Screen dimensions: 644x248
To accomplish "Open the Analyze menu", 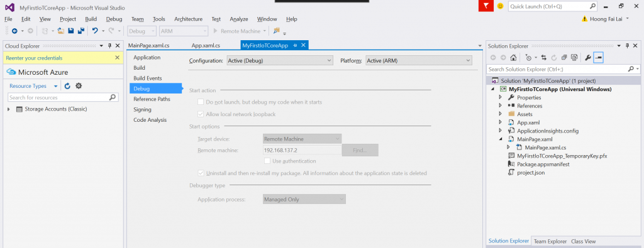I will (x=238, y=19).
